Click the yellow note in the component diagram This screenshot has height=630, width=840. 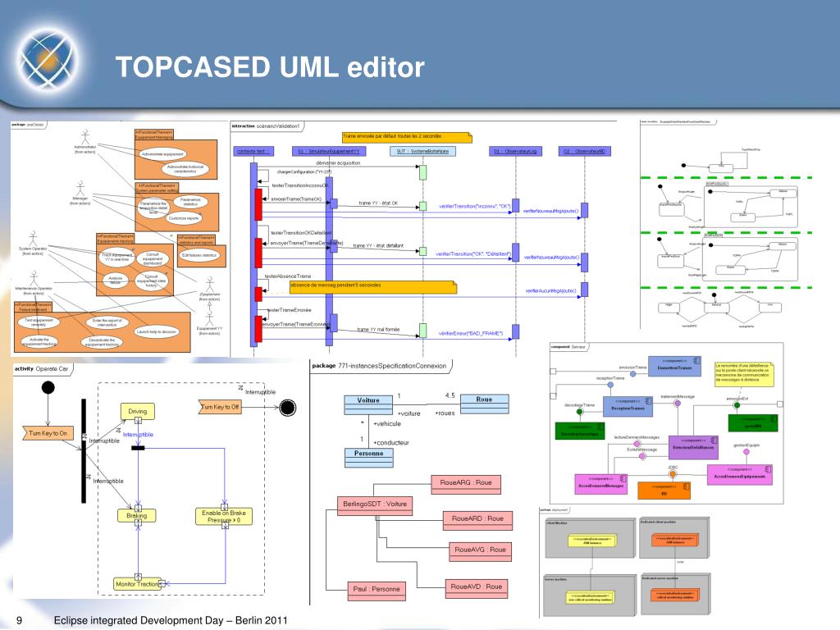pos(744,373)
